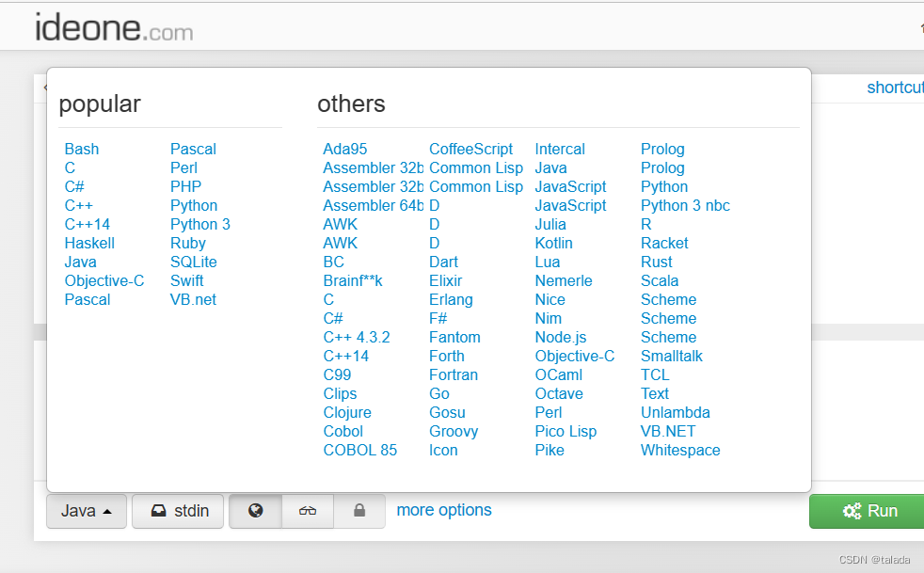
Task: Choose secret visibility with the glasses icon
Action: coord(308,511)
